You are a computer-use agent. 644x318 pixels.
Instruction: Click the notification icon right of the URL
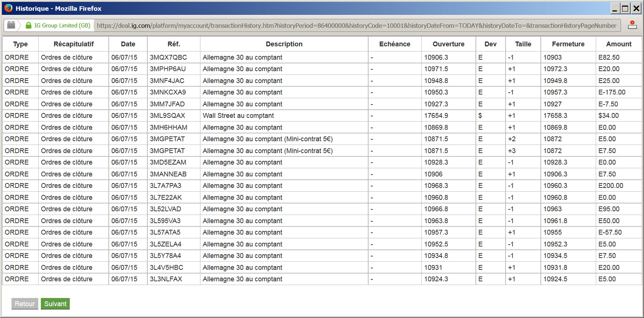click(632, 25)
